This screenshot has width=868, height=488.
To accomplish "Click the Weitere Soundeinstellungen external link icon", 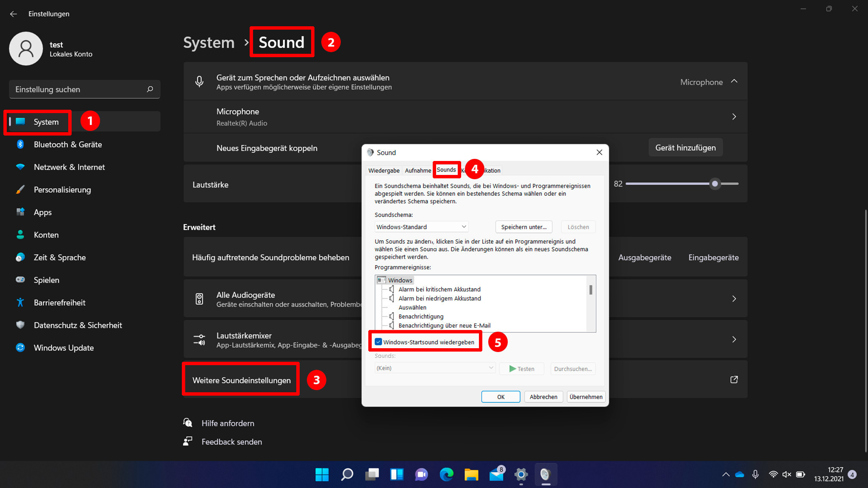I will click(734, 380).
